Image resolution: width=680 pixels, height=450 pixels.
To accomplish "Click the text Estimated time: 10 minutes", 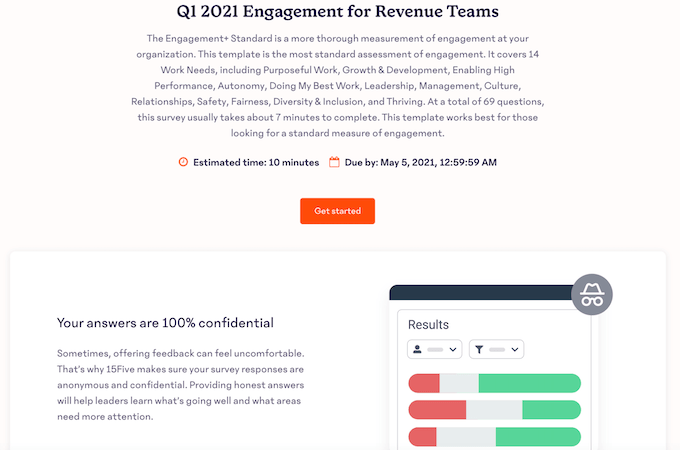I will pos(256,163).
